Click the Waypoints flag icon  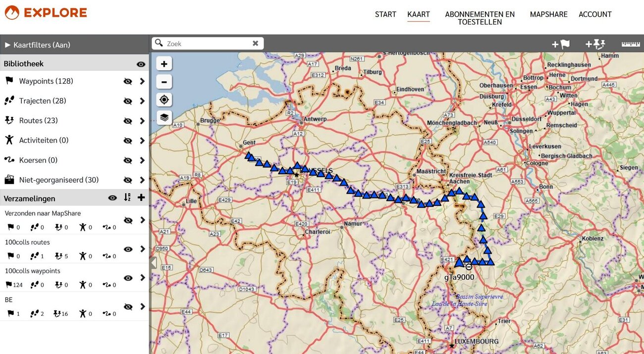[x=9, y=81]
